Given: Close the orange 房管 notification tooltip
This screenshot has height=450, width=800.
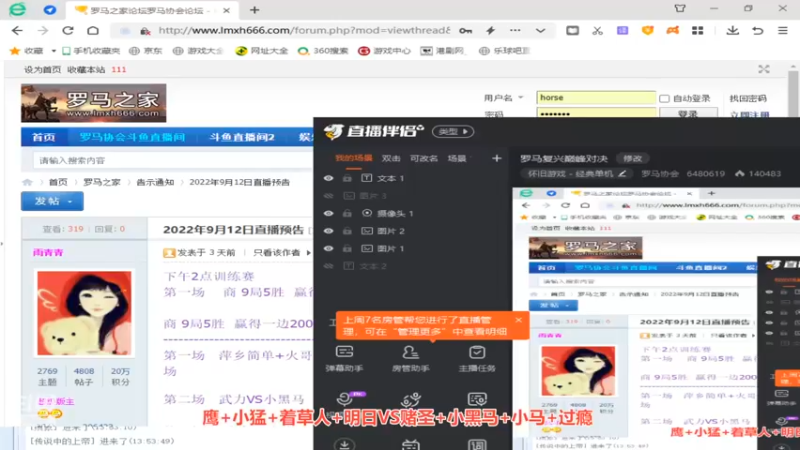Looking at the screenshot, I should 518,320.
